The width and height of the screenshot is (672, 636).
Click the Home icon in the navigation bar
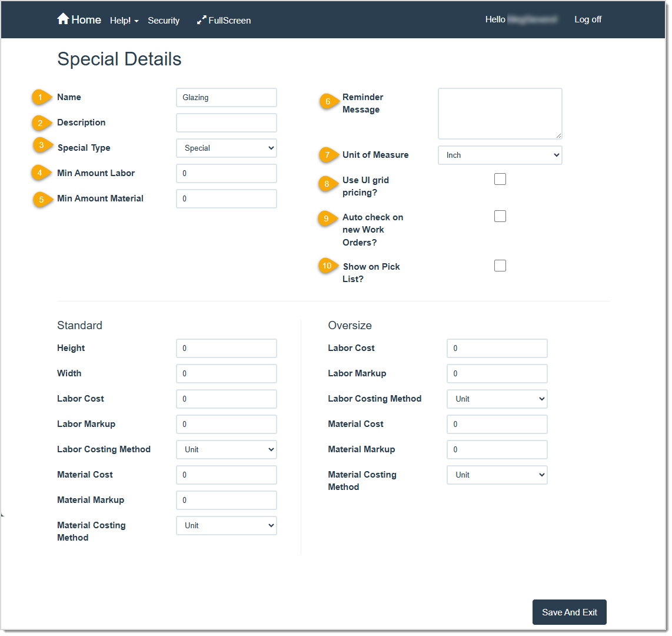[x=63, y=18]
